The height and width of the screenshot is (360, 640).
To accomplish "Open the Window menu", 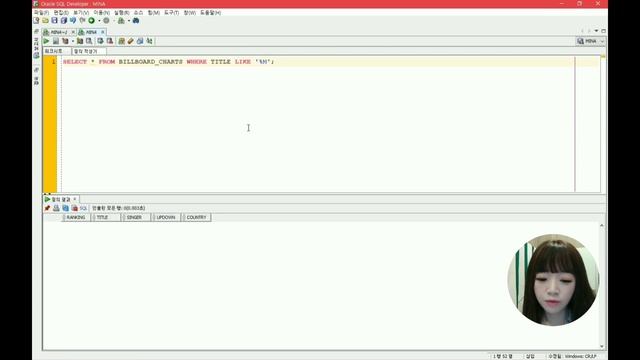I will [189, 13].
